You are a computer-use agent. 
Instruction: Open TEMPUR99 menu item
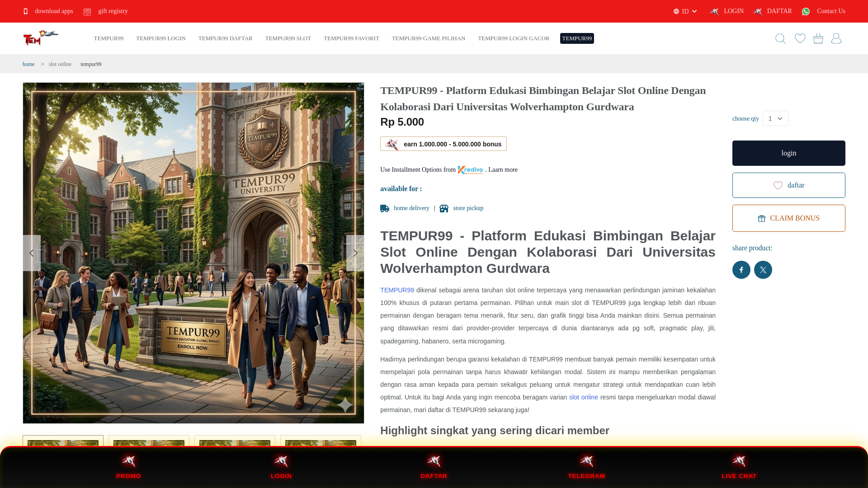click(x=108, y=38)
